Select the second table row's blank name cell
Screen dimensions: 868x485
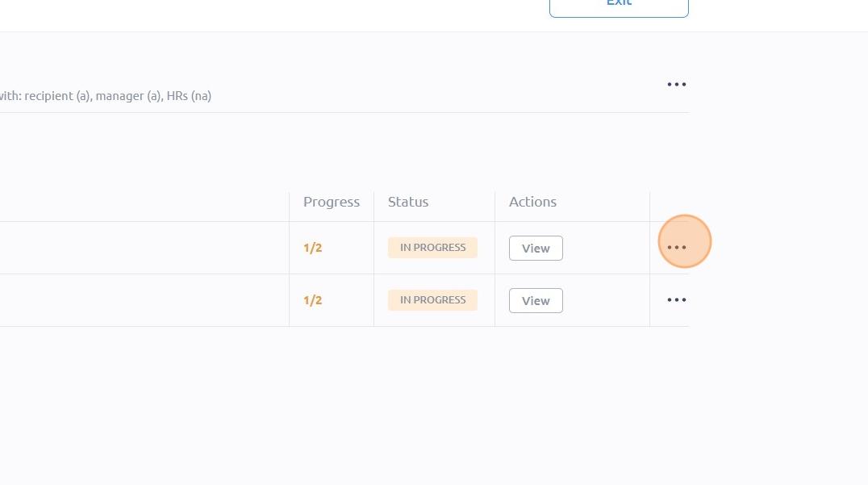click(x=144, y=301)
